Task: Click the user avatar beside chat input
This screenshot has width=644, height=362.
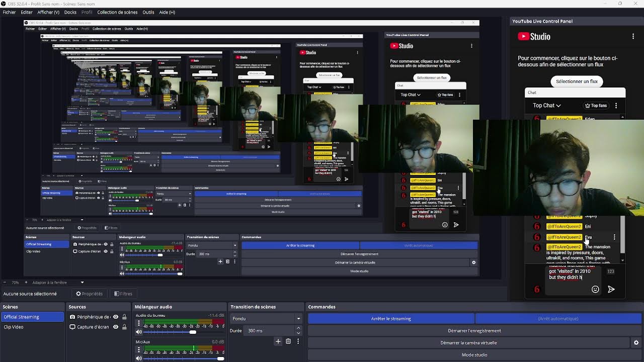Action: (537, 289)
